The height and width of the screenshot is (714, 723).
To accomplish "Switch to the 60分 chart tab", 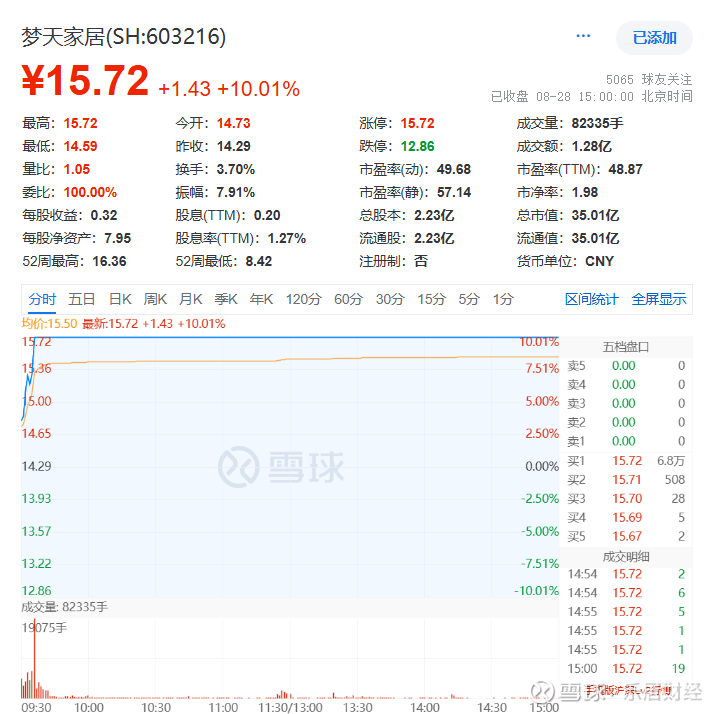I will tap(348, 299).
